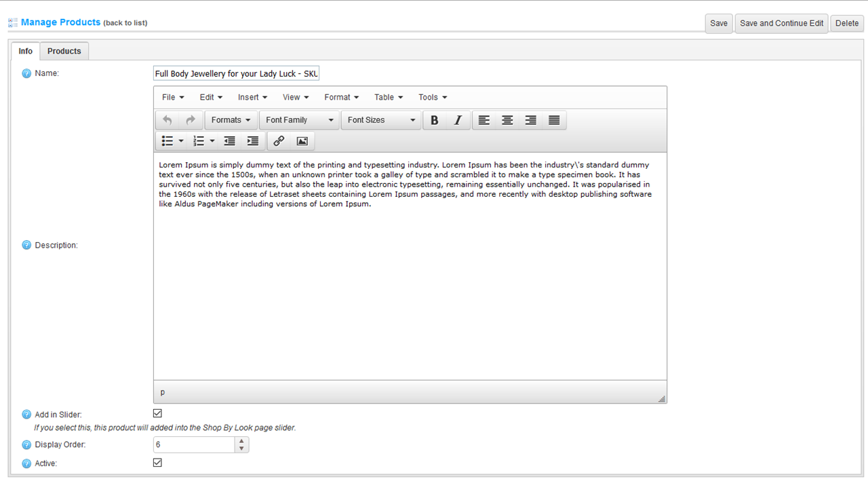Click the Italic formatting icon
868x483 pixels.
coord(458,120)
